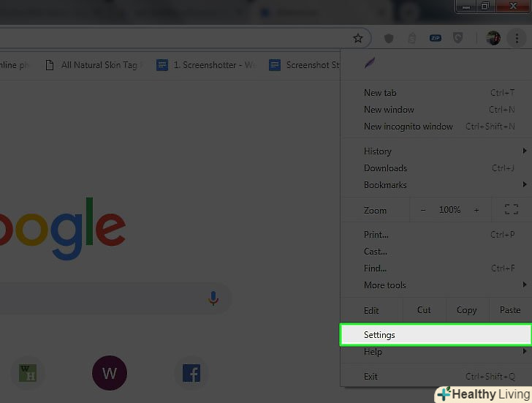532x403 pixels.
Task: Open the profile avatar in the toolbar
Action: (x=493, y=38)
